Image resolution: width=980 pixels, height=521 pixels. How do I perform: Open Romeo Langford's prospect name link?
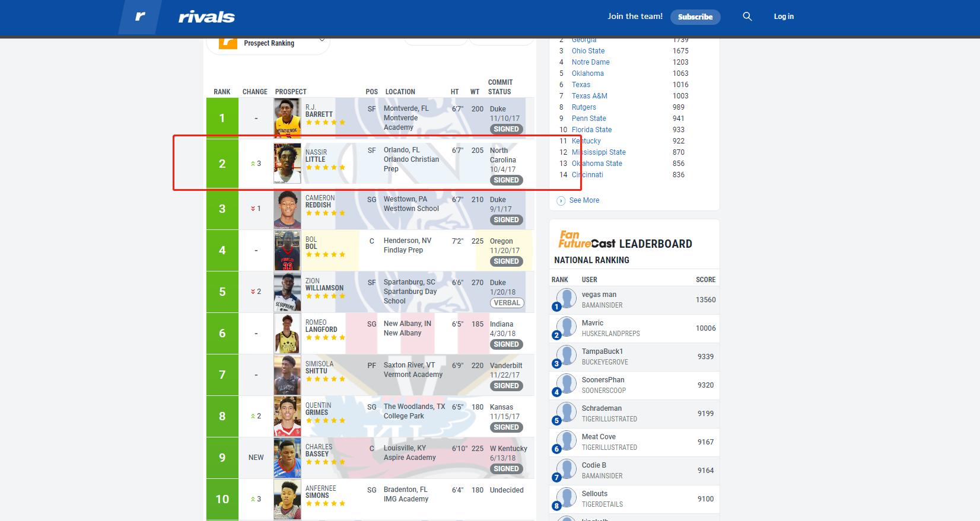tap(322, 326)
